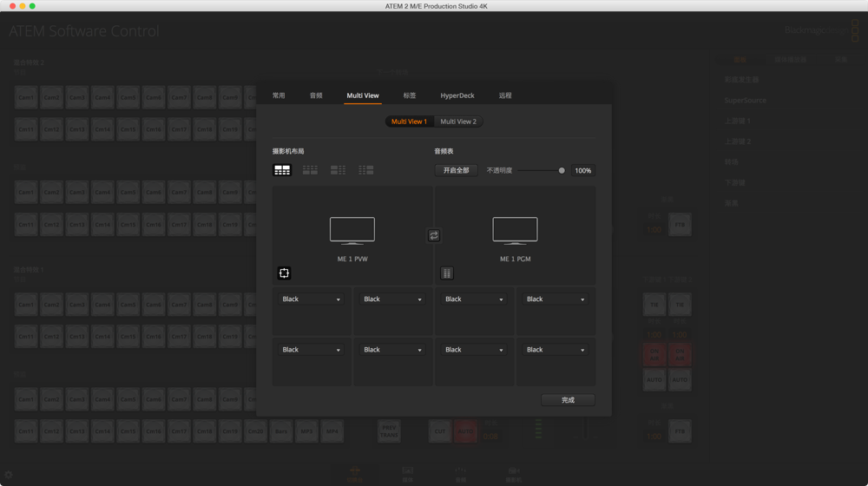Open second Black dropdown in bottom row
This screenshot has height=486, width=868.
coord(392,350)
